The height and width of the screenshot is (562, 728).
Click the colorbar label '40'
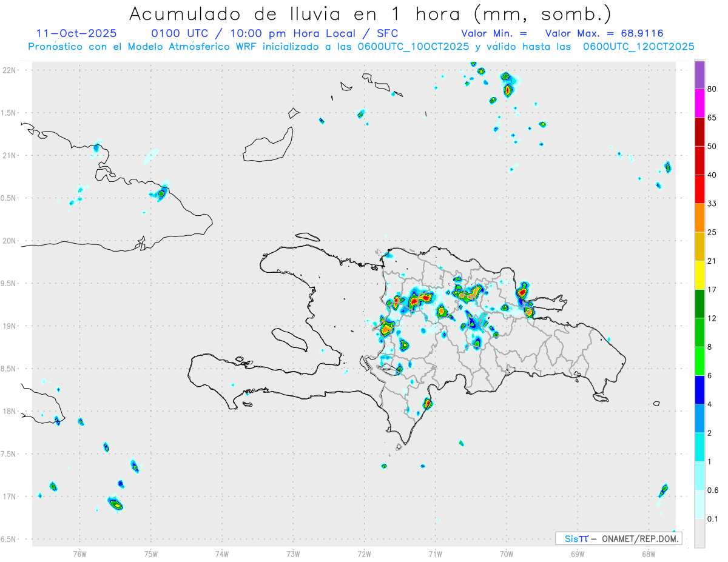point(712,175)
